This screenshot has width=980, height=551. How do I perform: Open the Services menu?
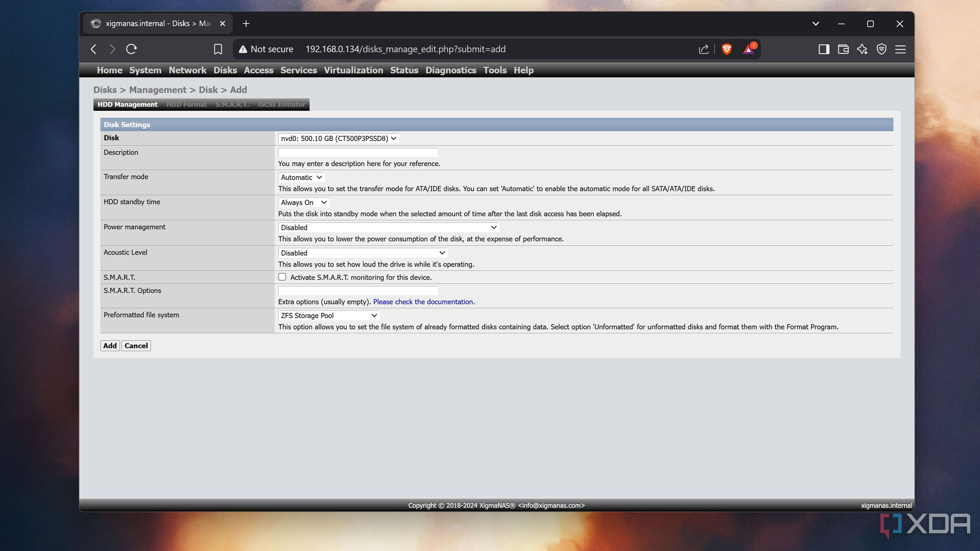click(x=299, y=70)
